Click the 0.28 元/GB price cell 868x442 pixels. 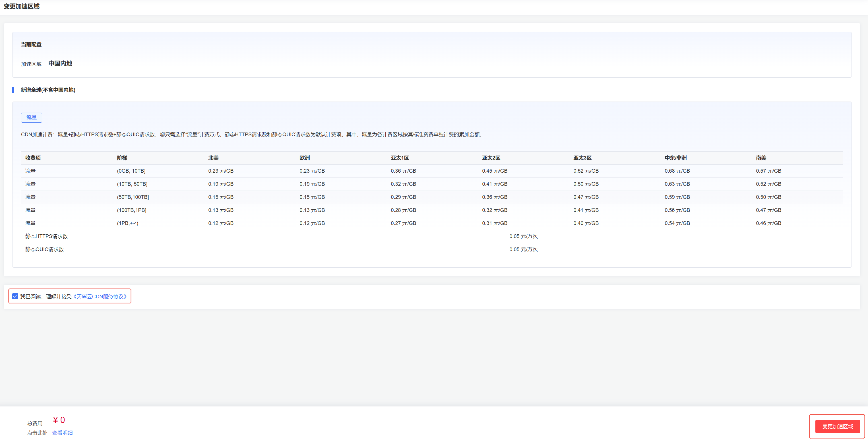[x=403, y=210]
